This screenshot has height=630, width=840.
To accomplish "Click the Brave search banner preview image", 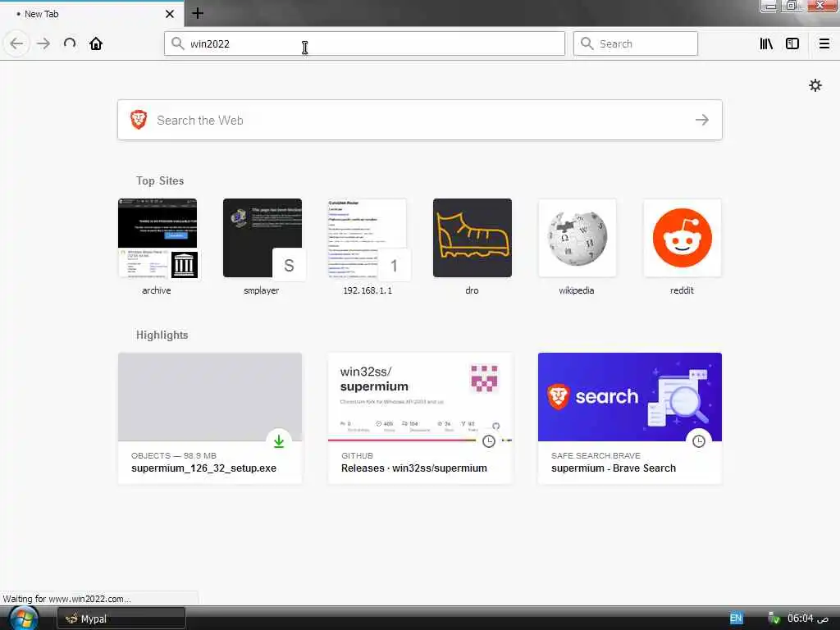I will click(630, 397).
